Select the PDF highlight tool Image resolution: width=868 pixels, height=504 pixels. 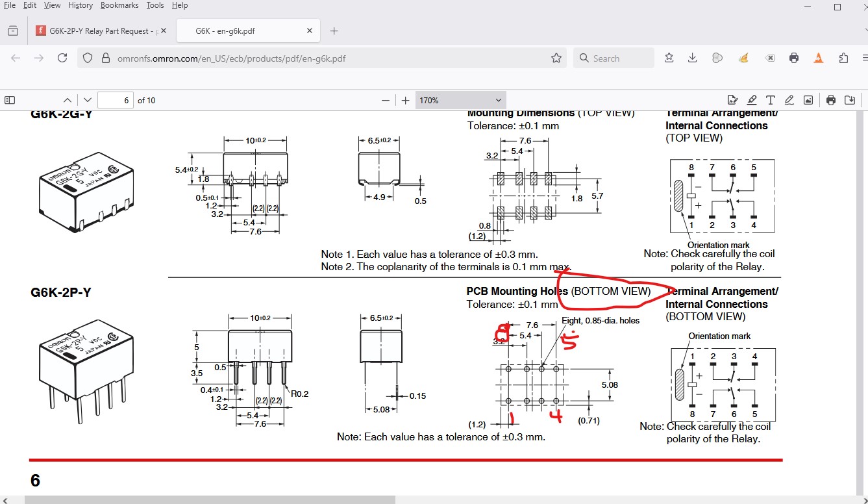point(752,100)
